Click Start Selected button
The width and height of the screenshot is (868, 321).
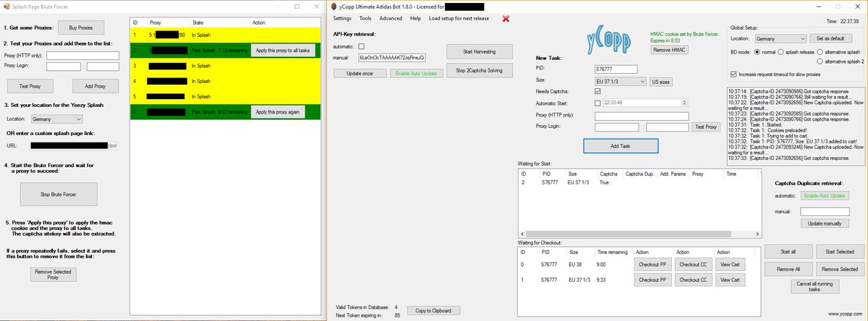point(840,252)
